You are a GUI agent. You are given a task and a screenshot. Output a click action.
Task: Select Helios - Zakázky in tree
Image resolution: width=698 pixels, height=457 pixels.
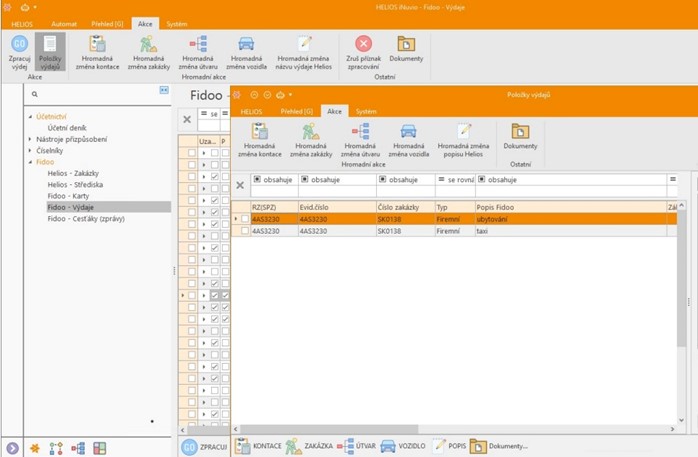(x=73, y=174)
